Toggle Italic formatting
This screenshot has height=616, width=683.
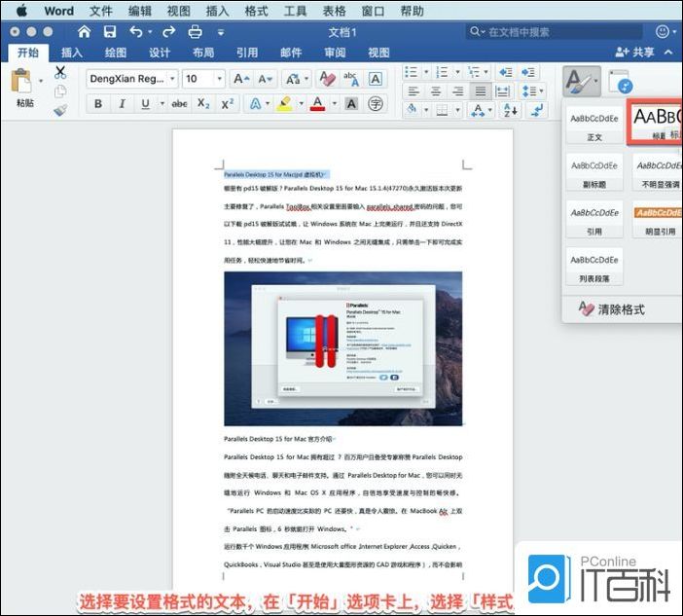[123, 104]
